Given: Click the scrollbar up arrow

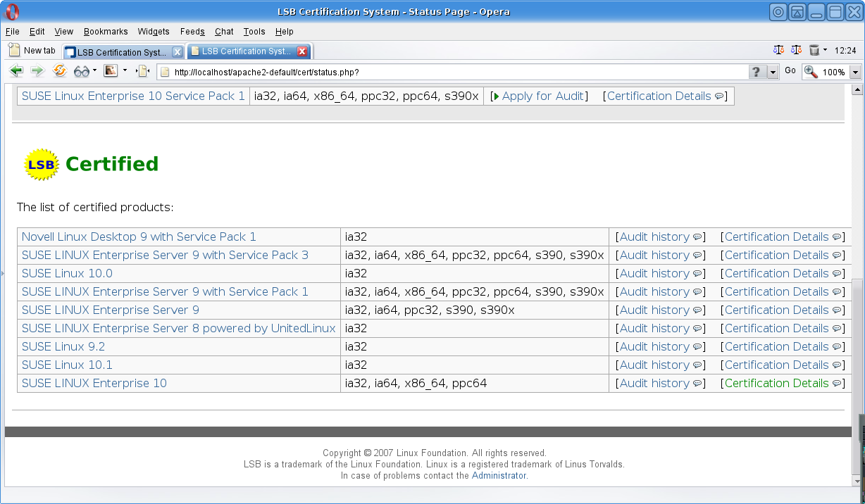Looking at the screenshot, I should click(x=857, y=89).
